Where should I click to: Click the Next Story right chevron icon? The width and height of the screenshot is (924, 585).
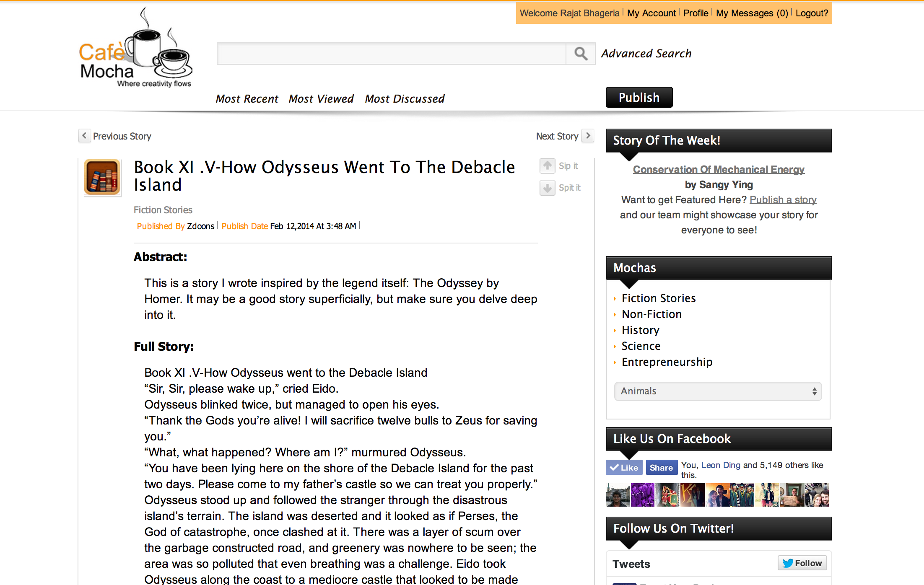pos(588,136)
